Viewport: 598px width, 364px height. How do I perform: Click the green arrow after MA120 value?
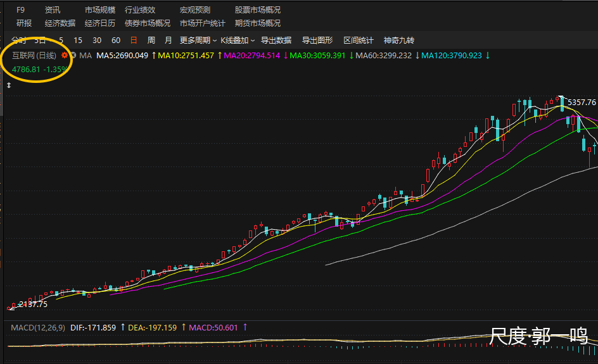(x=487, y=56)
